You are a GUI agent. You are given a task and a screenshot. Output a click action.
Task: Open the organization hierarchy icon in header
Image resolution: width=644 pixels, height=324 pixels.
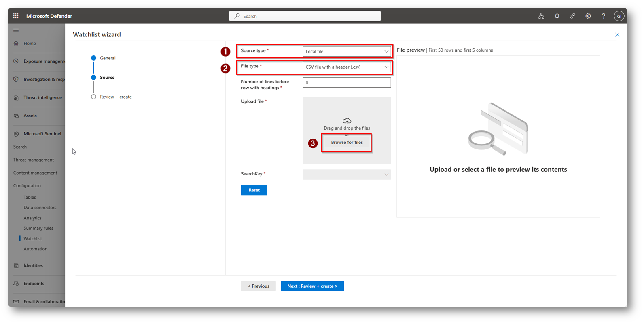(x=541, y=16)
